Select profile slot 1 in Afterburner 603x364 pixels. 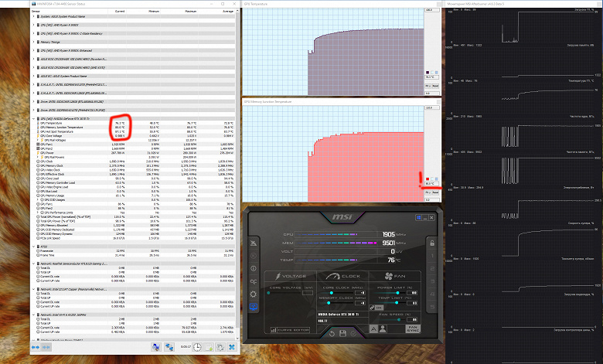tap(432, 256)
